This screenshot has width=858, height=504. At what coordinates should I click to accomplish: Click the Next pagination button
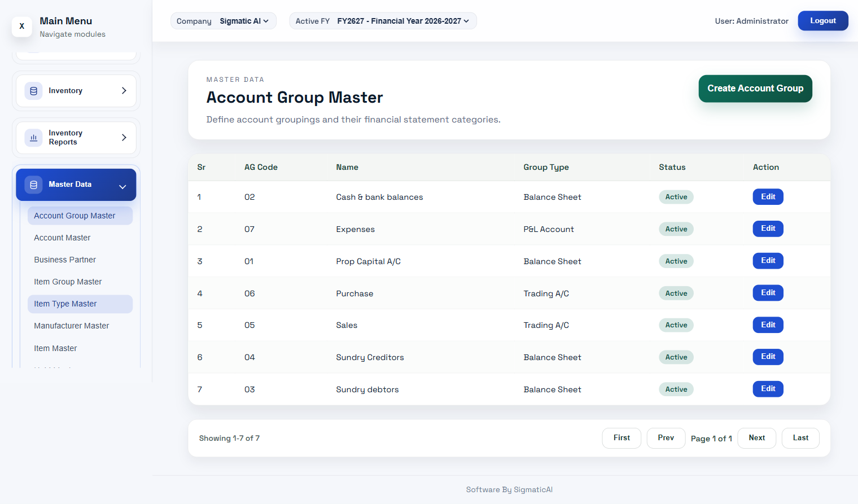(757, 438)
